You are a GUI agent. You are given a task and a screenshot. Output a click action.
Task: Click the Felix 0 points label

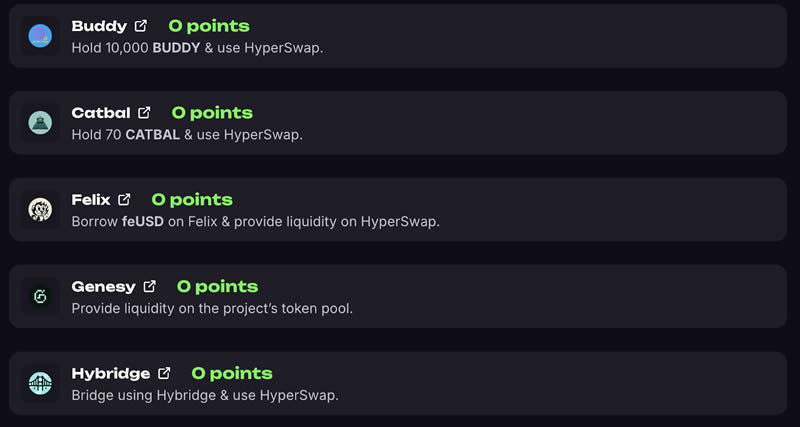[x=192, y=200]
